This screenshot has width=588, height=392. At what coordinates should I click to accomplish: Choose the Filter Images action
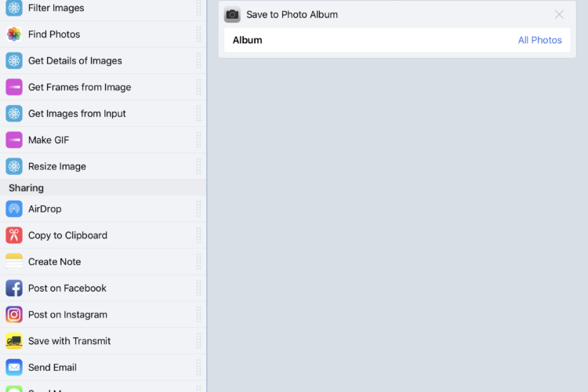pos(103,8)
